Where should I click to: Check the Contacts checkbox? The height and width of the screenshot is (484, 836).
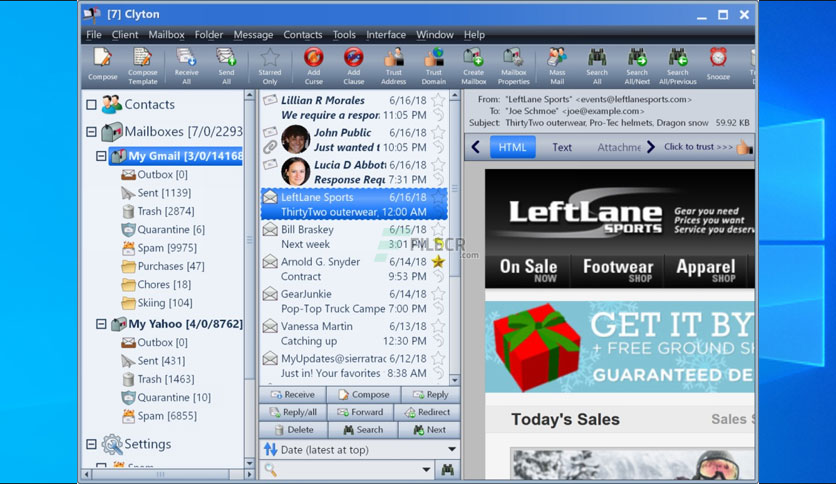[x=91, y=104]
